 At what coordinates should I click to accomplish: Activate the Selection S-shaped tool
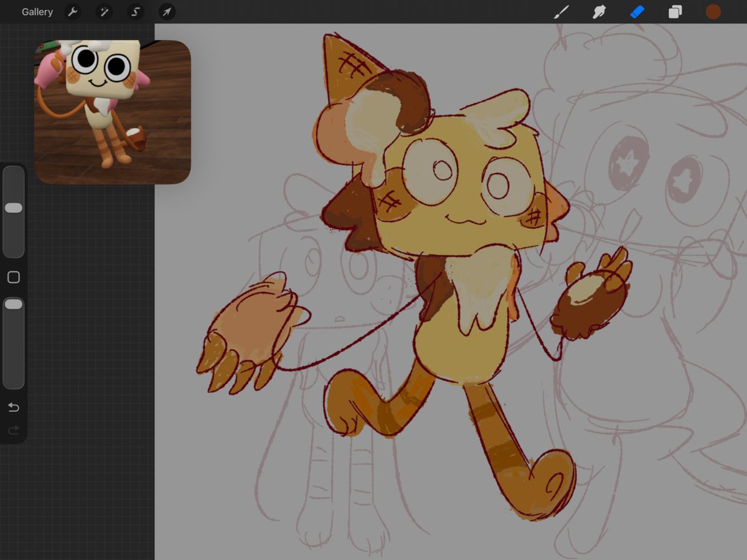click(136, 12)
